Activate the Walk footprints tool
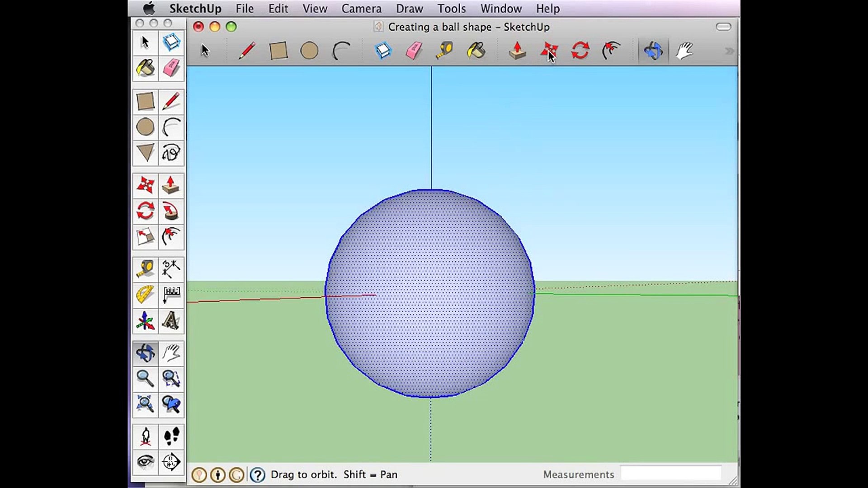This screenshot has width=868, height=488. pos(171,436)
